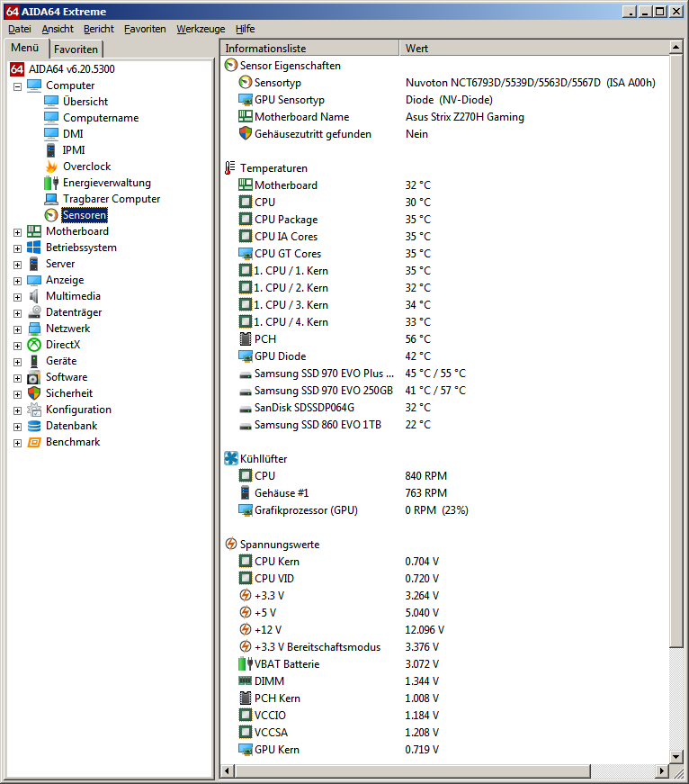Select the PCH temperature row

444,339
